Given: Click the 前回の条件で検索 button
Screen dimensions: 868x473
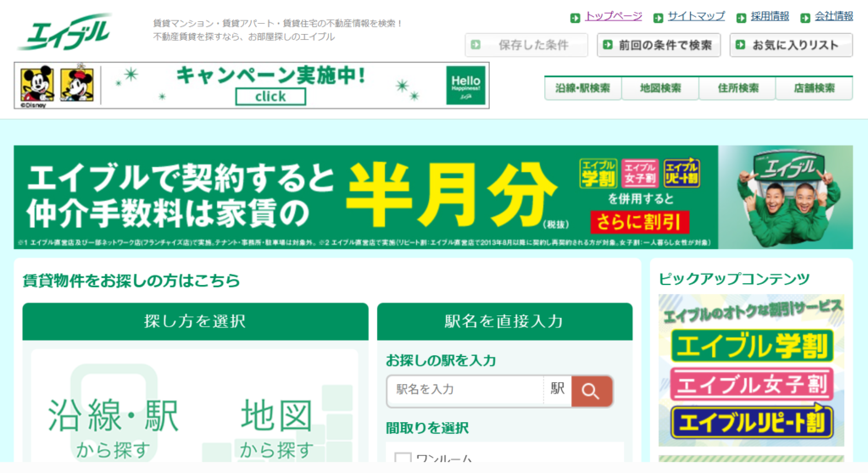Looking at the screenshot, I should [659, 45].
